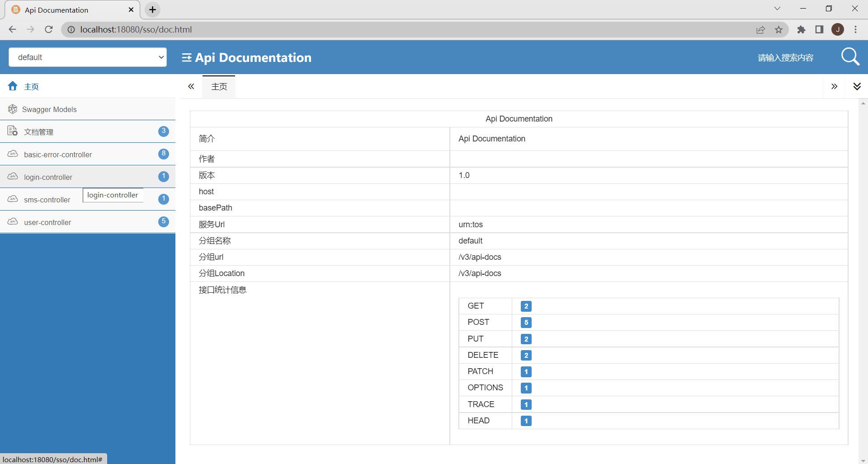868x464 pixels.
Task: Expand user-controller group
Action: click(88, 222)
